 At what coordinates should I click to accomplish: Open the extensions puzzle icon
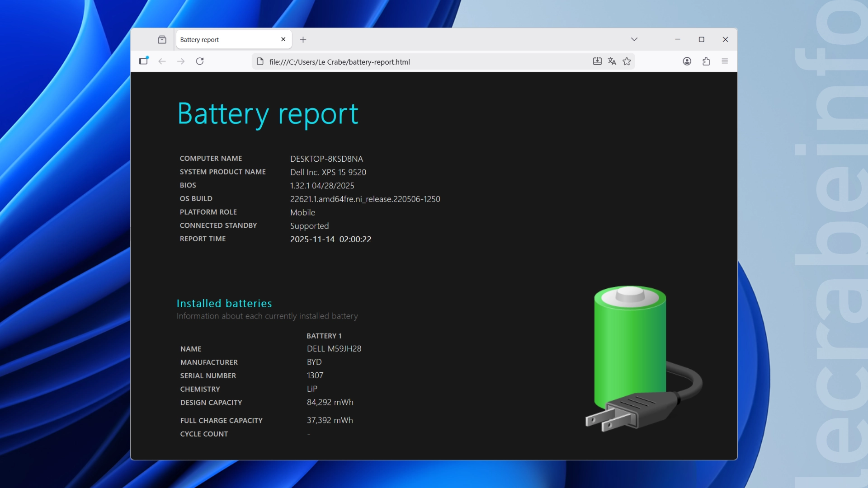(706, 61)
